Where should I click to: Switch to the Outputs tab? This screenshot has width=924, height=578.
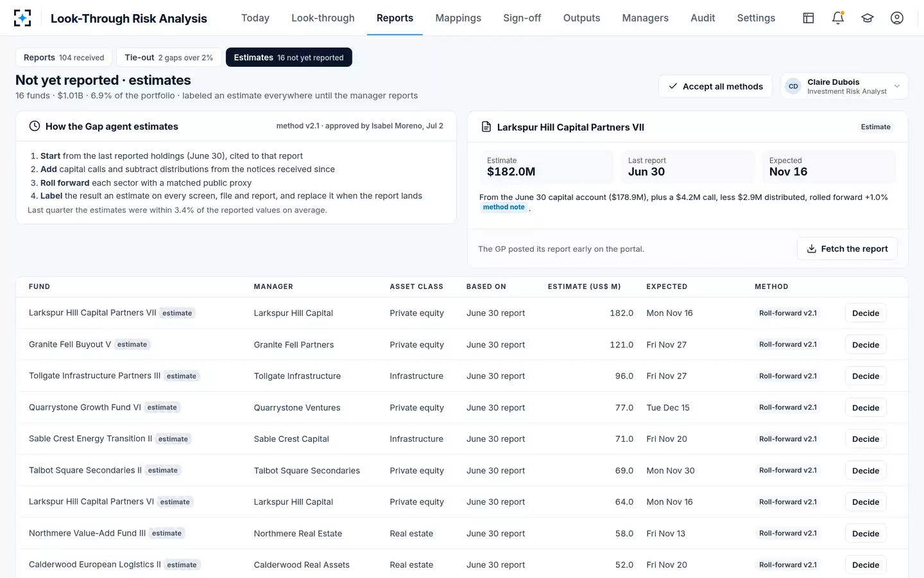click(582, 18)
